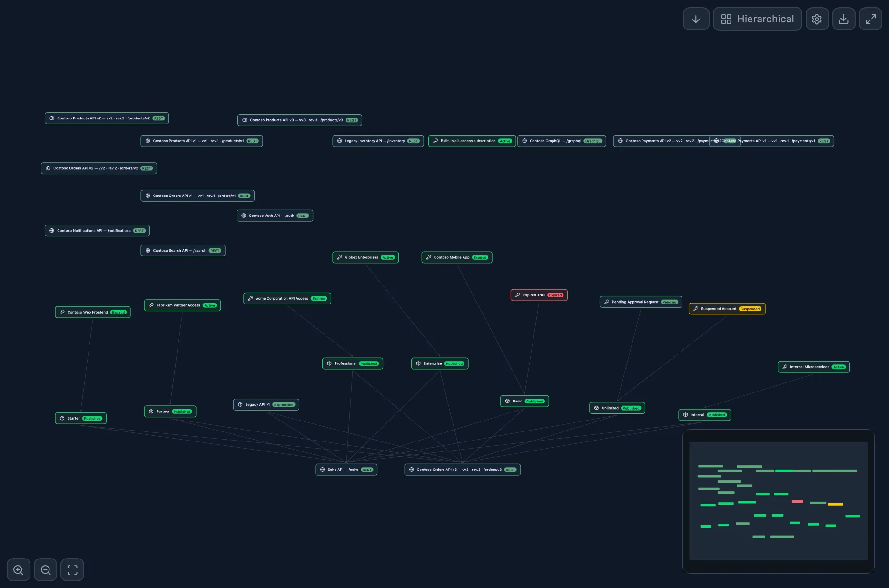Click the downward arrow icon in the top toolbar

click(696, 19)
